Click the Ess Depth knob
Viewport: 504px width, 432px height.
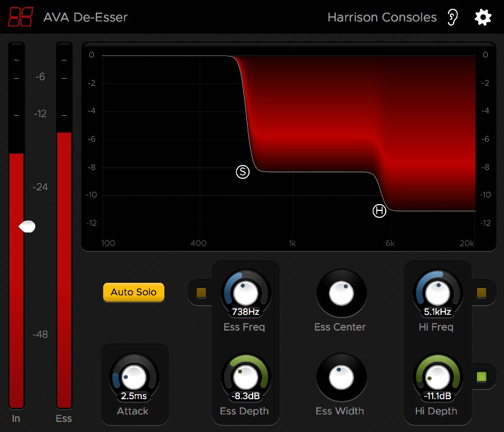[x=244, y=376]
